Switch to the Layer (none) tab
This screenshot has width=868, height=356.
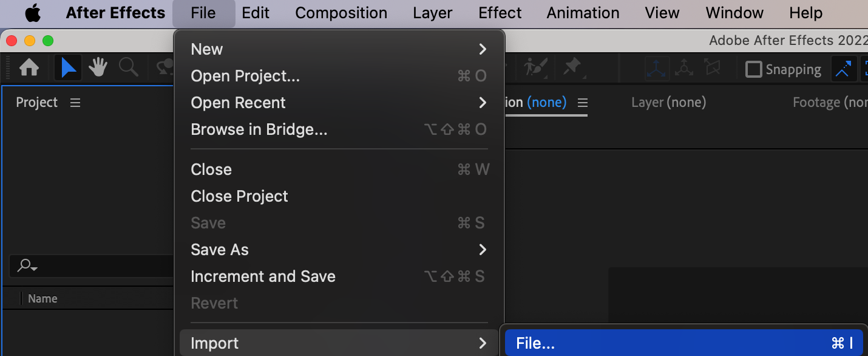pos(668,103)
